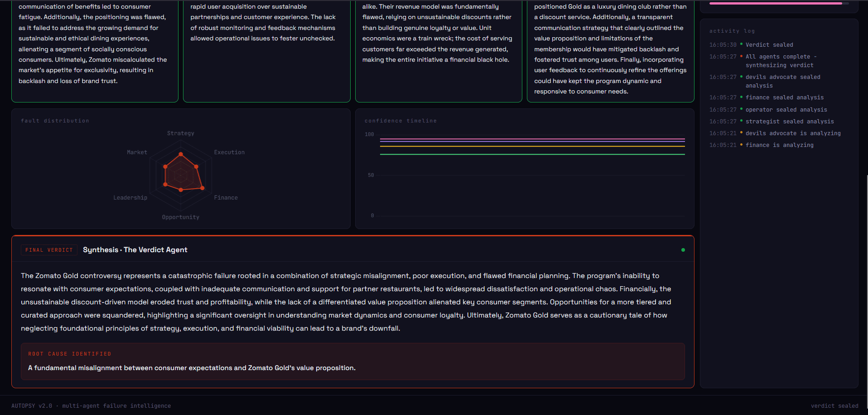Click the card text about luxury dining club positioning
Viewport: 868px width, 415px height.
point(610,49)
